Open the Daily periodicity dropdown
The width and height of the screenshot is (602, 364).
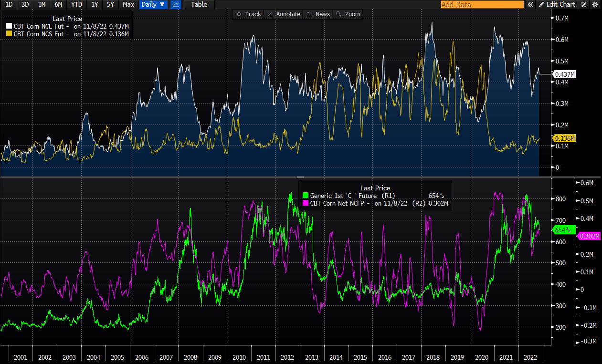[153, 4]
